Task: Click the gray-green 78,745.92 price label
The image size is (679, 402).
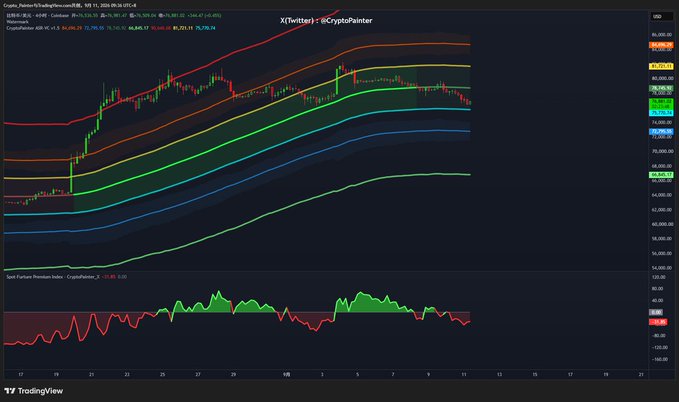Action: [x=661, y=88]
